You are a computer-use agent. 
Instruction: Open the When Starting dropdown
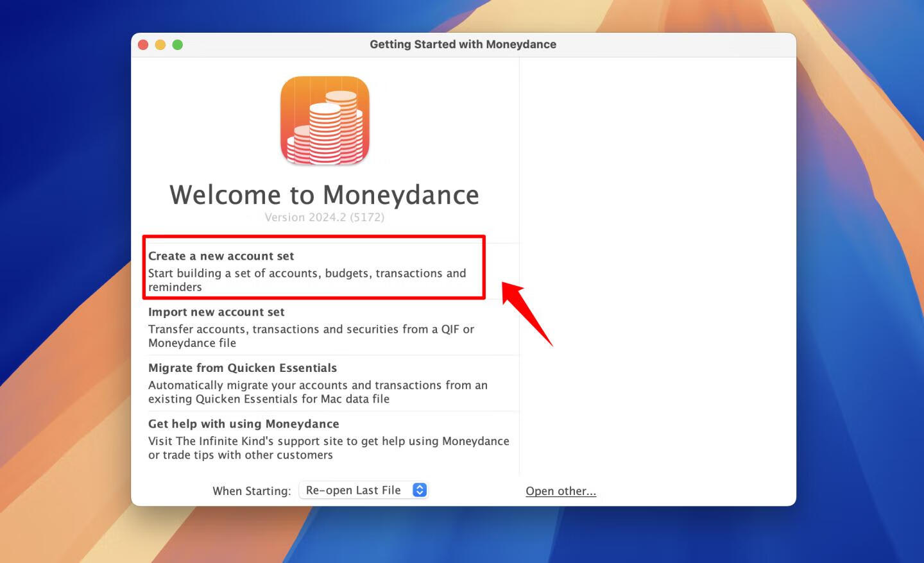point(364,490)
